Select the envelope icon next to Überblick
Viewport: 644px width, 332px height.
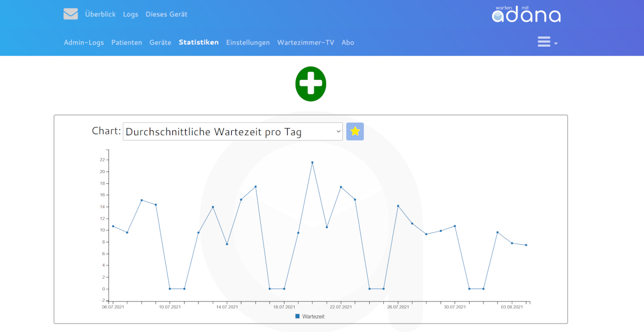coord(70,13)
